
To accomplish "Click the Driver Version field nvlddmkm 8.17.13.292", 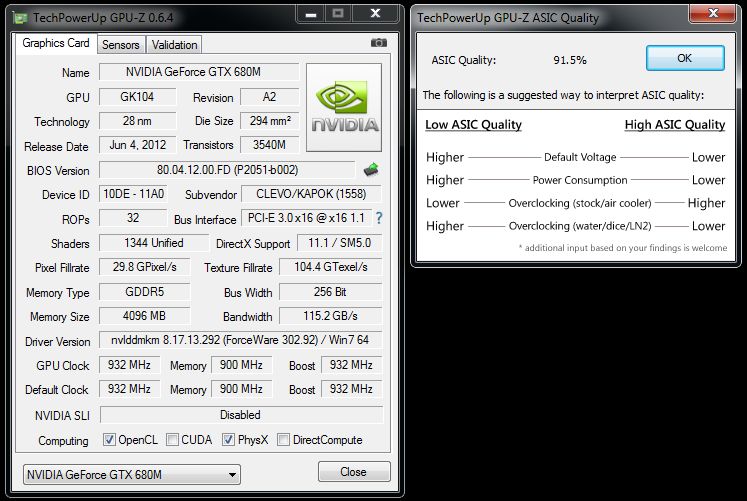I will pos(241,340).
